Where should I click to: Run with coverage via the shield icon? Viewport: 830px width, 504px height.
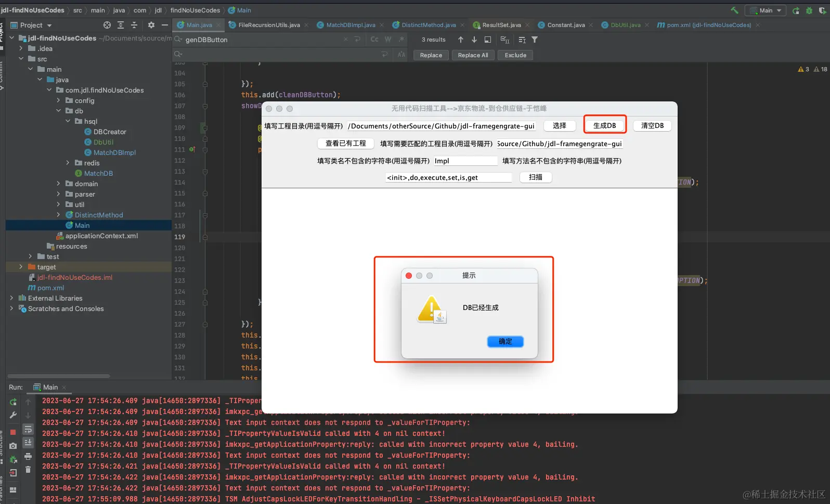click(822, 10)
